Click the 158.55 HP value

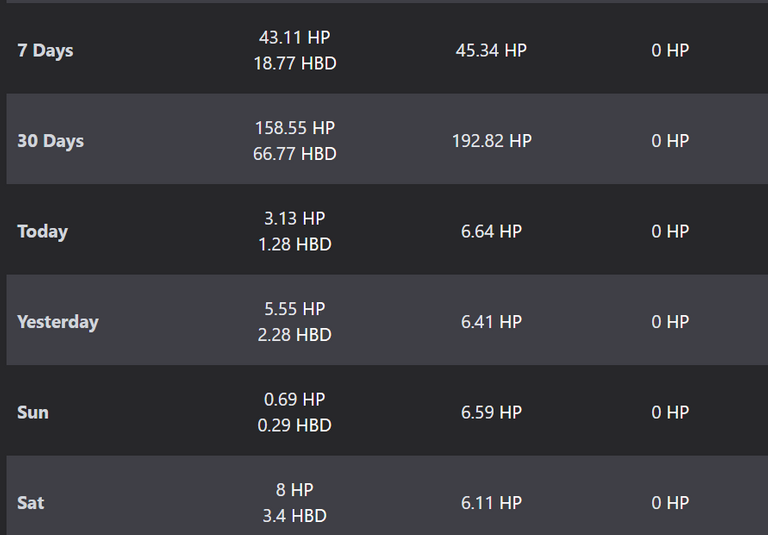[295, 128]
